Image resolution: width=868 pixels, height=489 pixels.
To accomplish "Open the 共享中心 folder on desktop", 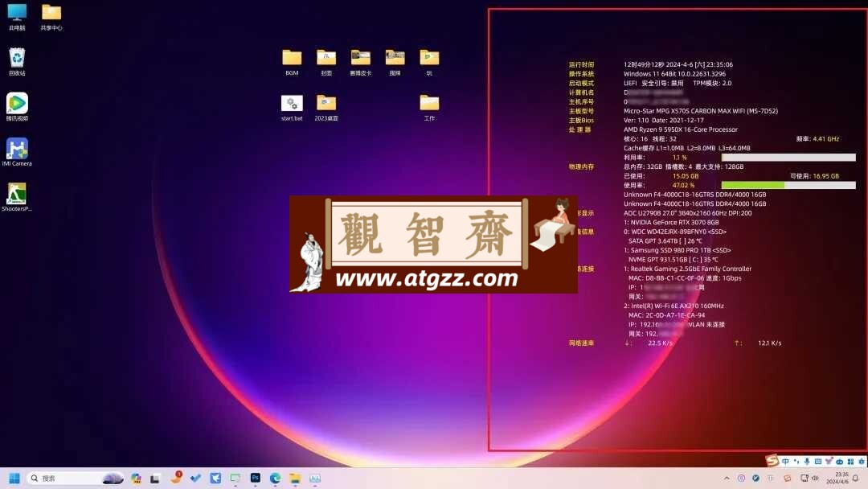I will [51, 17].
